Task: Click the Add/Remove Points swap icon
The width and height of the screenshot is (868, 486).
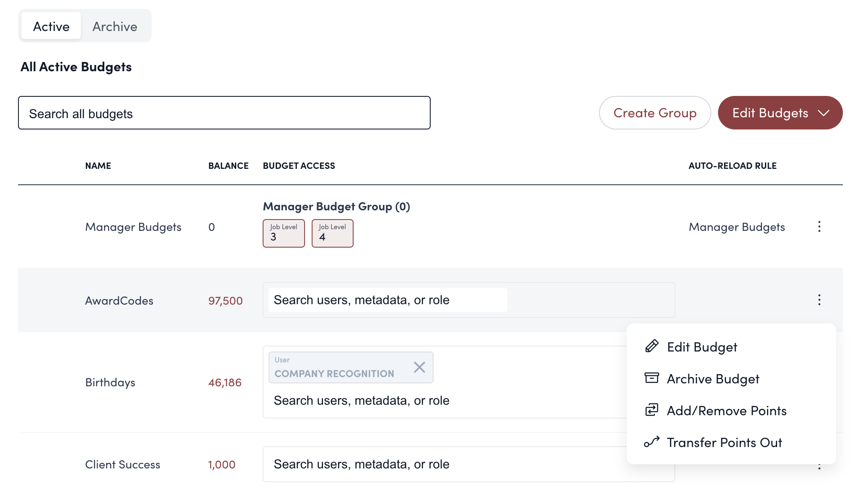Action: pos(651,410)
